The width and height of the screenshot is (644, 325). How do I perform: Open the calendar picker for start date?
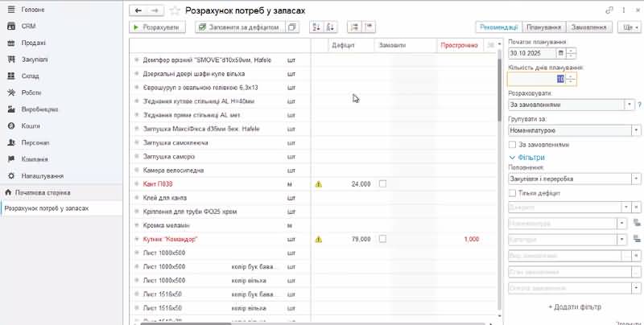click(559, 53)
